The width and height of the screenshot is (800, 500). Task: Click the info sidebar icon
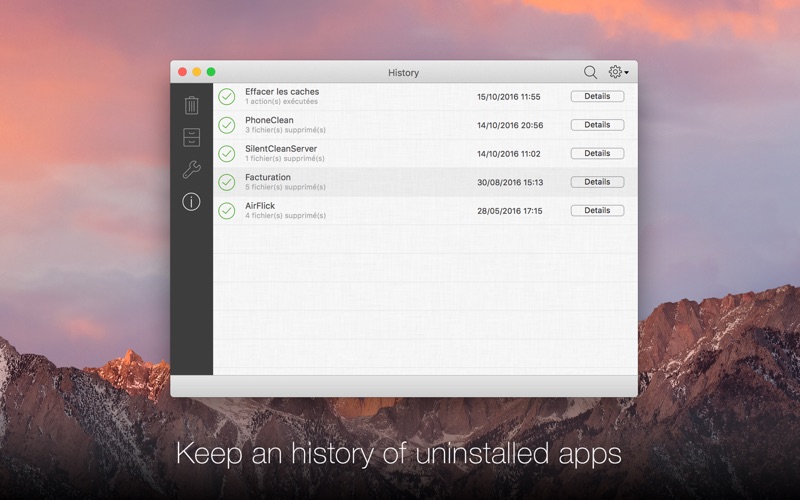[x=191, y=202]
